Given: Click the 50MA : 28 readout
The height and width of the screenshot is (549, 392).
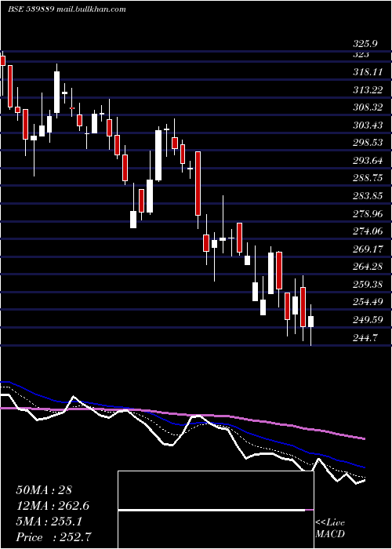Looking at the screenshot, I should (44, 490).
